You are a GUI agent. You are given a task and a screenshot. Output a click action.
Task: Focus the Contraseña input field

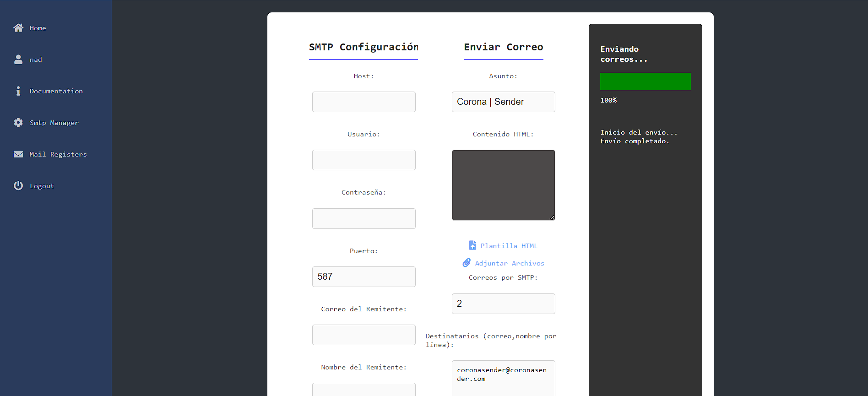[364, 218]
